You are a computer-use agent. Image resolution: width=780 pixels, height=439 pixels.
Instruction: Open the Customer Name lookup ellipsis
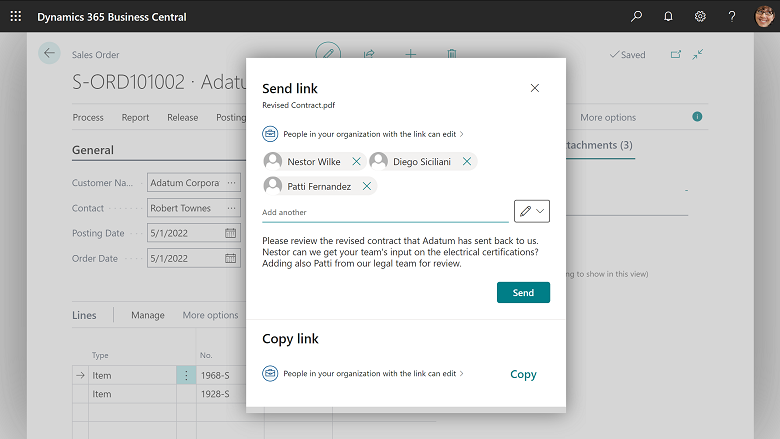point(231,182)
